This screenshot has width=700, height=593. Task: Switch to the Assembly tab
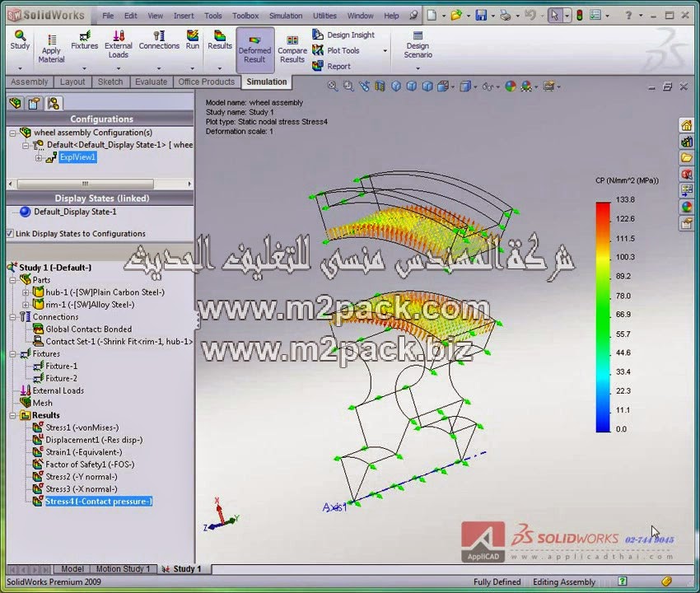coord(30,82)
